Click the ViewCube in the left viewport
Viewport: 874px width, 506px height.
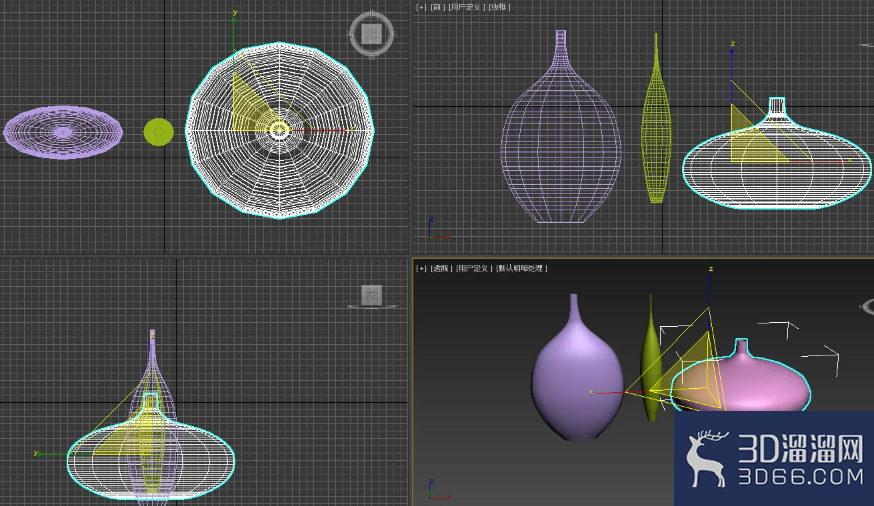point(372,295)
